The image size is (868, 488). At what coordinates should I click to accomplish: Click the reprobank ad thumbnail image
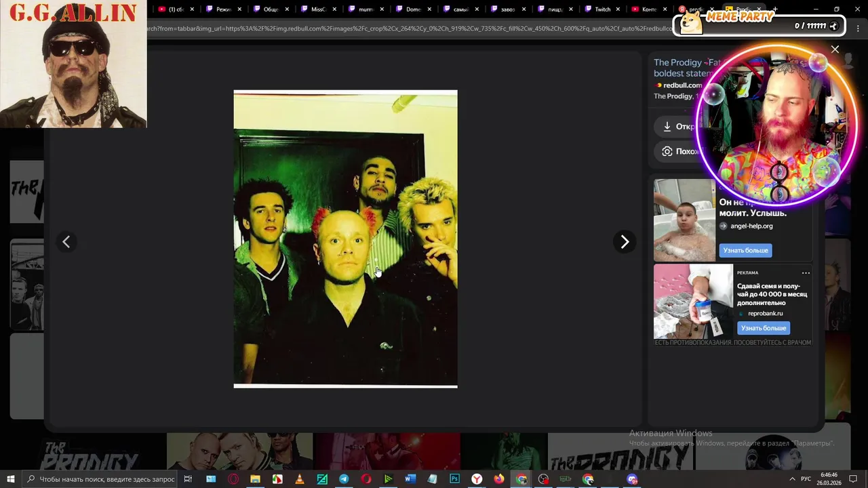(693, 302)
